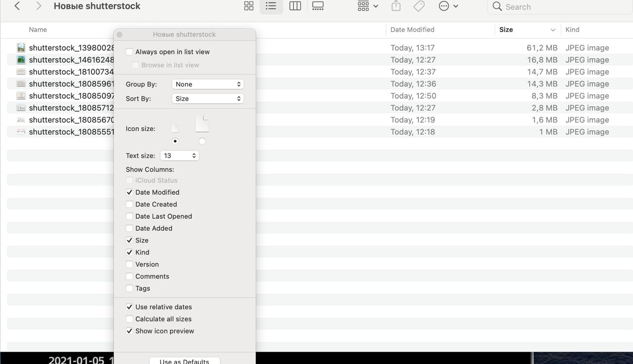Uncheck the Size column checkbox
This screenshot has width=633, height=364.
tap(129, 240)
